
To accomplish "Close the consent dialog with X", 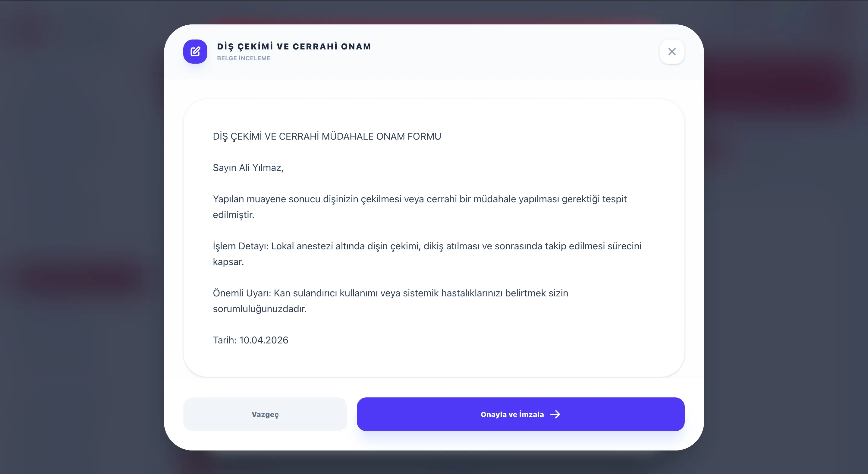I will [x=672, y=52].
